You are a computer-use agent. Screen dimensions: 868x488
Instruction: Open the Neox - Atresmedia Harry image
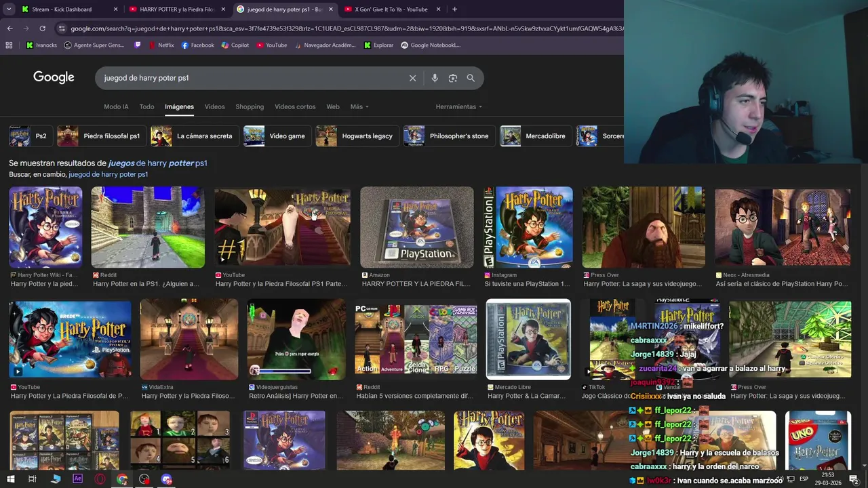[x=783, y=227]
